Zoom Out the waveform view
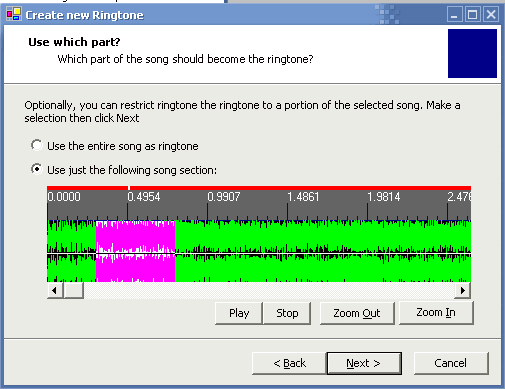The image size is (505, 389). tap(357, 313)
